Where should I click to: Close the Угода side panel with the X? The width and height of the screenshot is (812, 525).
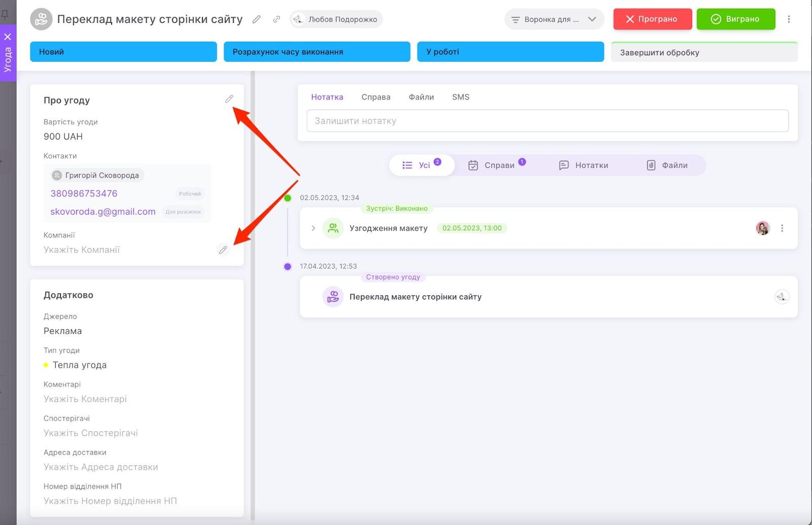coord(8,37)
